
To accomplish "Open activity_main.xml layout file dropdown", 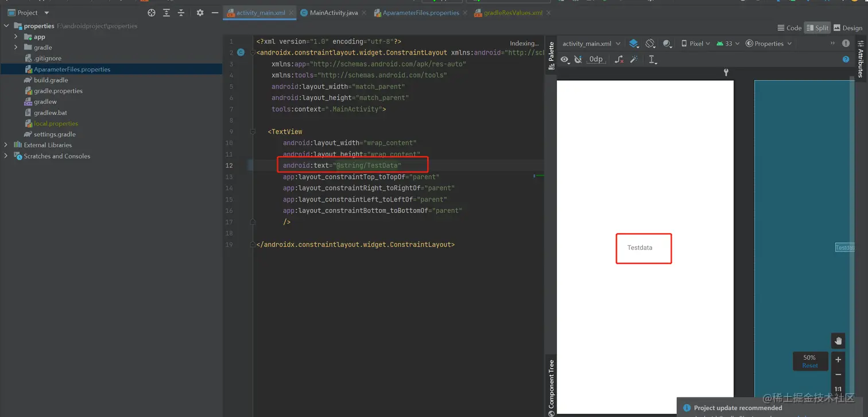I will [x=591, y=43].
